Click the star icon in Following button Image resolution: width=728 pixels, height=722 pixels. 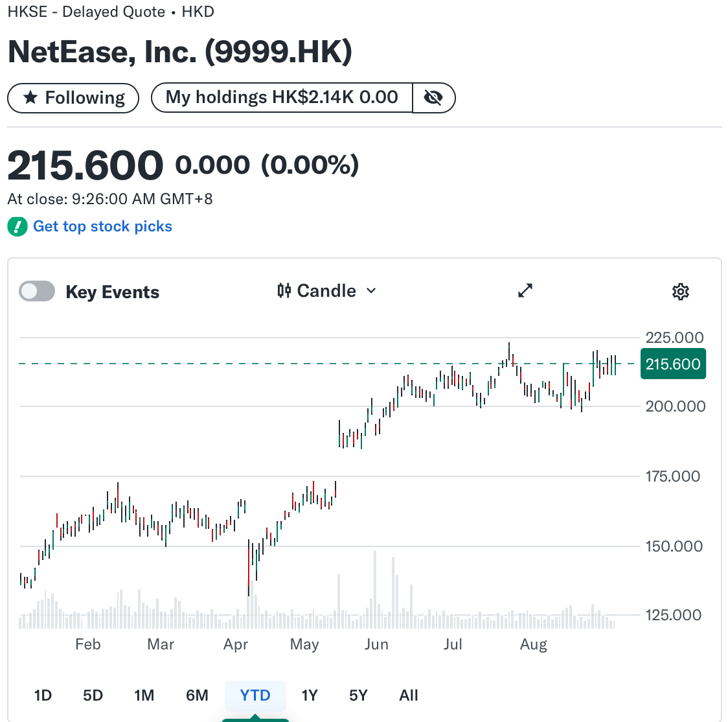coord(30,98)
